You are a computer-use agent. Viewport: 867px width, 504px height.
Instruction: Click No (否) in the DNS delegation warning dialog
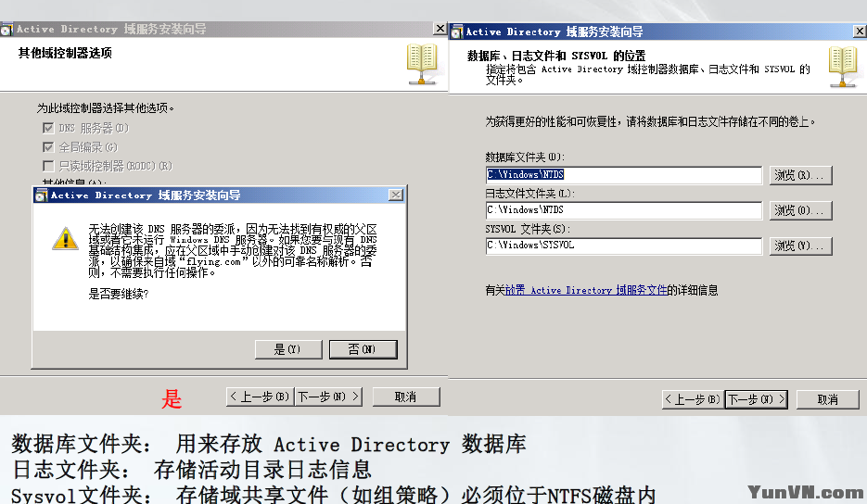(x=363, y=349)
